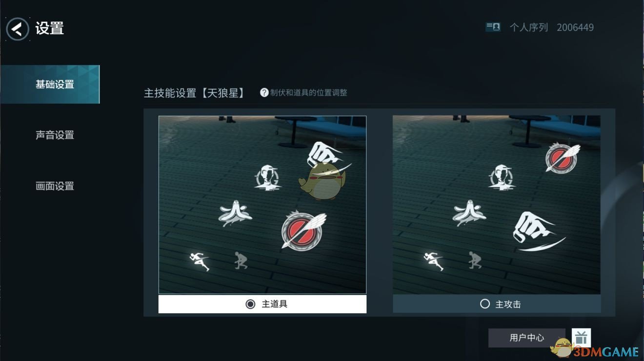Open the 画面设置 tab

pos(55,186)
